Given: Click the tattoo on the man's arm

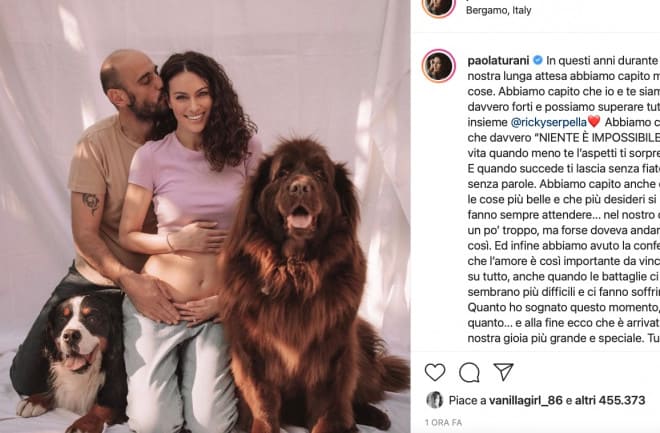Looking at the screenshot, I should tap(91, 203).
